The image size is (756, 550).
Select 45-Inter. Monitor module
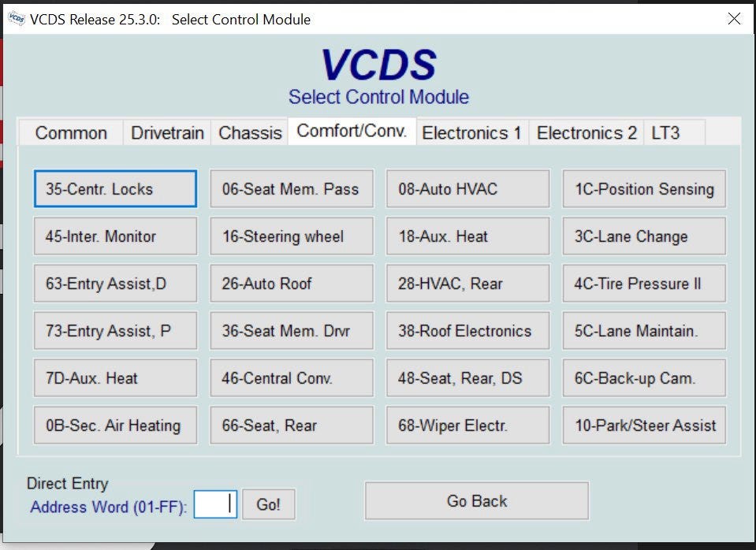point(115,236)
